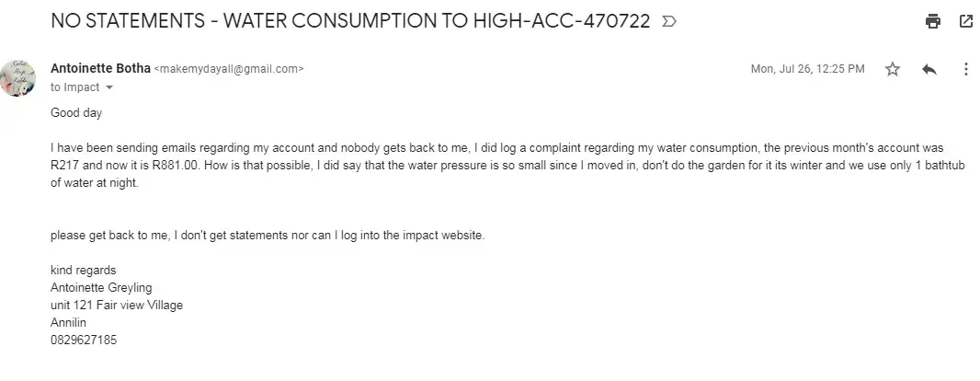Image resolution: width=980 pixels, height=381 pixels.
Task: Click the sender name Antoinette Botha
Action: [100, 68]
